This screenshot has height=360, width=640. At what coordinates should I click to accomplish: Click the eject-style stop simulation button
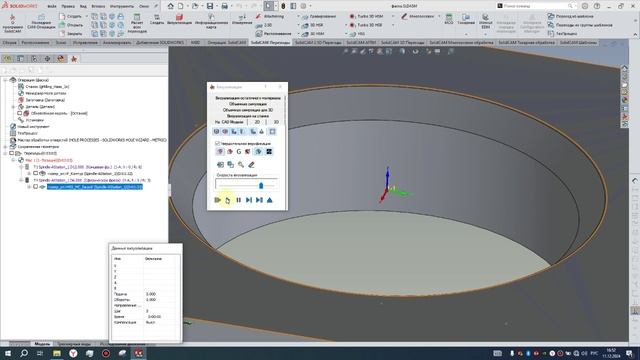[x=269, y=200]
